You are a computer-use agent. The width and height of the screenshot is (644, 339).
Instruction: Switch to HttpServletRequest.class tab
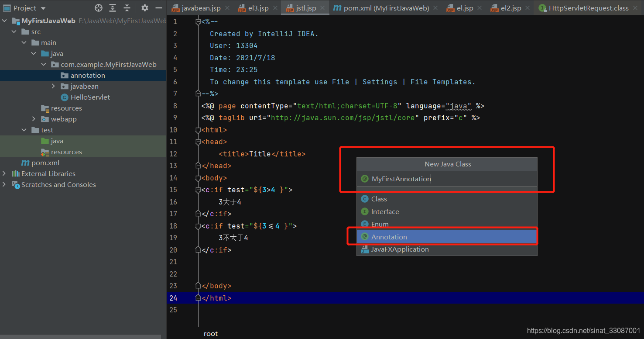click(589, 8)
